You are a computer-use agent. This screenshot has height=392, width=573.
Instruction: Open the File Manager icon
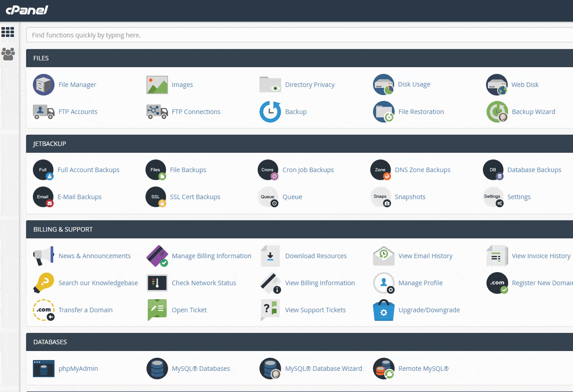44,85
